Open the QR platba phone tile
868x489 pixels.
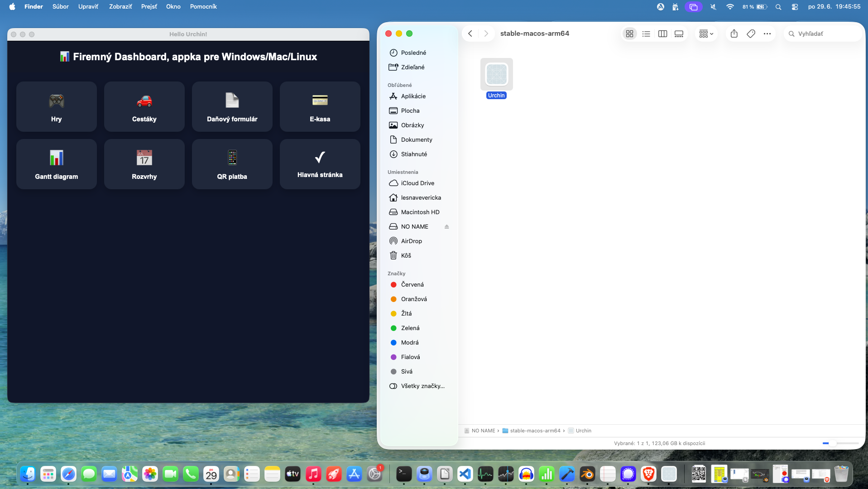(x=232, y=164)
